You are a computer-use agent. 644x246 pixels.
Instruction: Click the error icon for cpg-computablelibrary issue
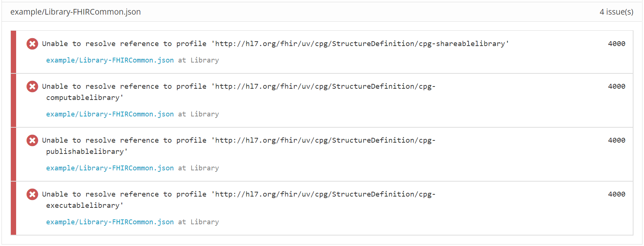32,86
